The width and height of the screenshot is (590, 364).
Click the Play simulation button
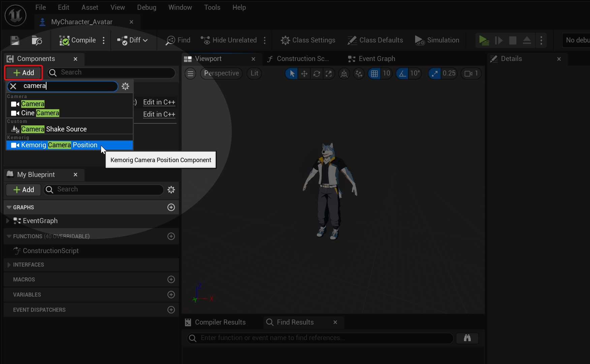[484, 40]
